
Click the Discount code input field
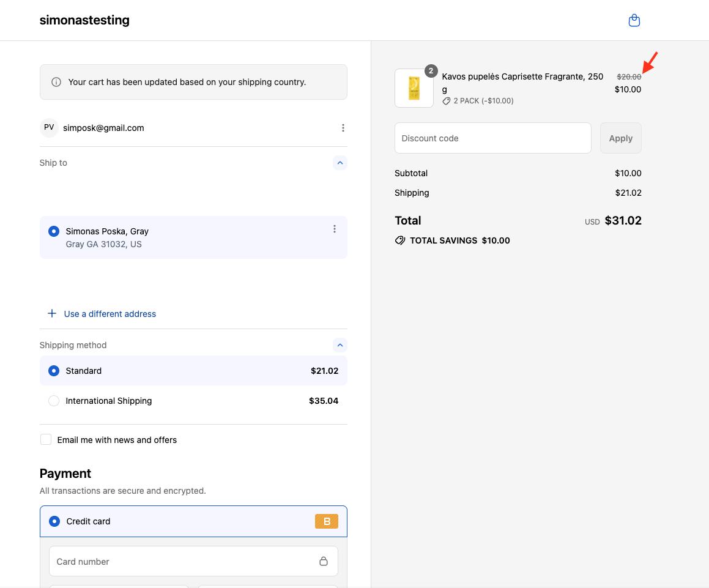(x=492, y=138)
